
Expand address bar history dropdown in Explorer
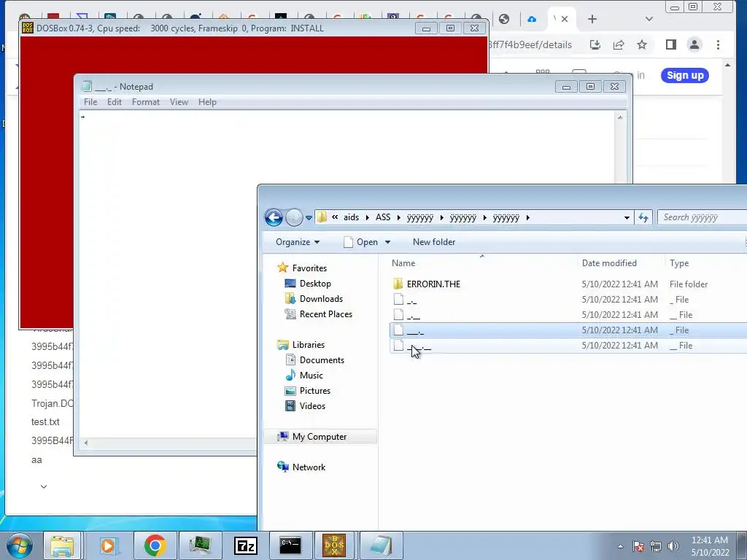(627, 217)
